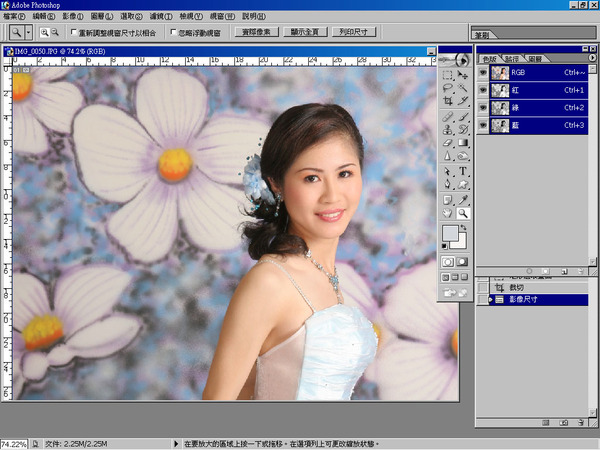This screenshot has width=600, height=450.
Task: Switch to the Hand tool
Action: [448, 213]
